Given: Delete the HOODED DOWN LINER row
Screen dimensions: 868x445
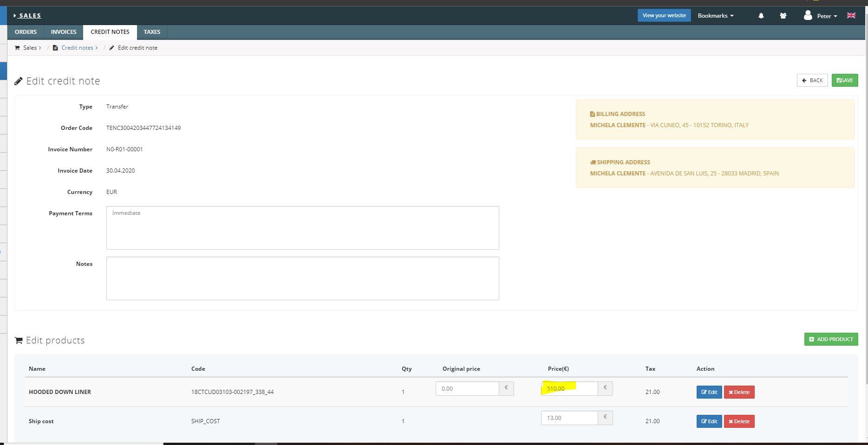Looking at the screenshot, I should click(739, 392).
